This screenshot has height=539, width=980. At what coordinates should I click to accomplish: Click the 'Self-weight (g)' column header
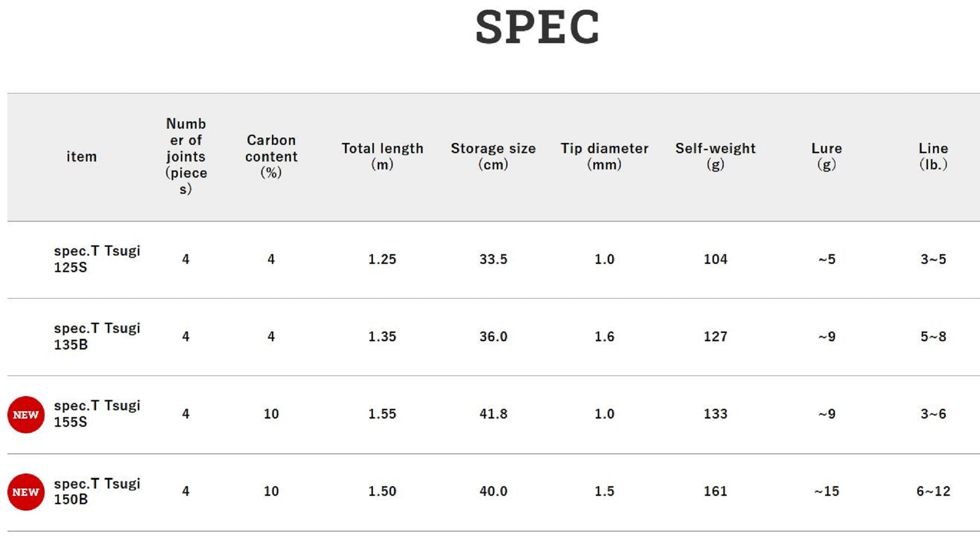pyautogui.click(x=715, y=156)
